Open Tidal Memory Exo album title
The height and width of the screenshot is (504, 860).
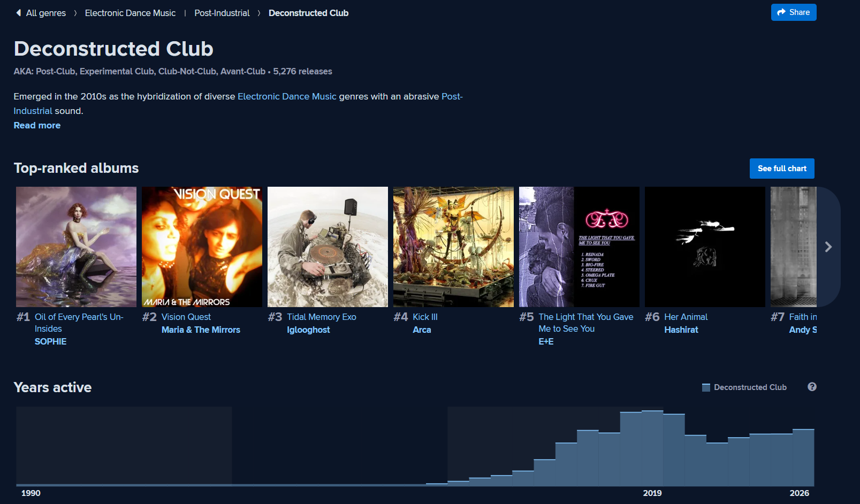click(322, 317)
